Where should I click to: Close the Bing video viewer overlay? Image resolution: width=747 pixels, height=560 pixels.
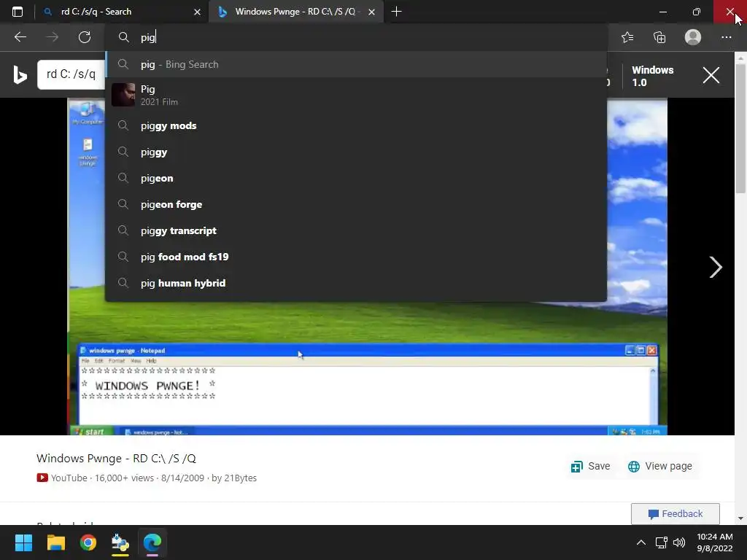[x=711, y=75]
